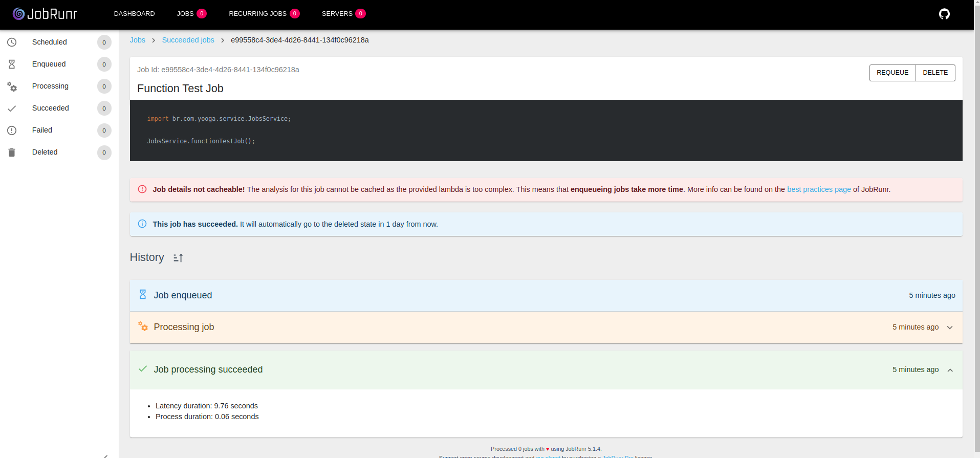
Task: Click Process duration: 0.06 seconds
Action: 207,417
